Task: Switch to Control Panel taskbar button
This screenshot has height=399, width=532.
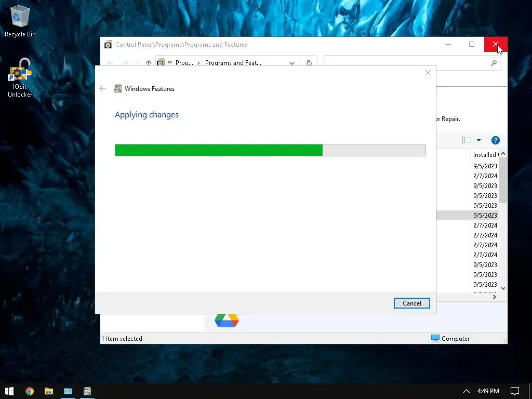Action: click(x=68, y=391)
